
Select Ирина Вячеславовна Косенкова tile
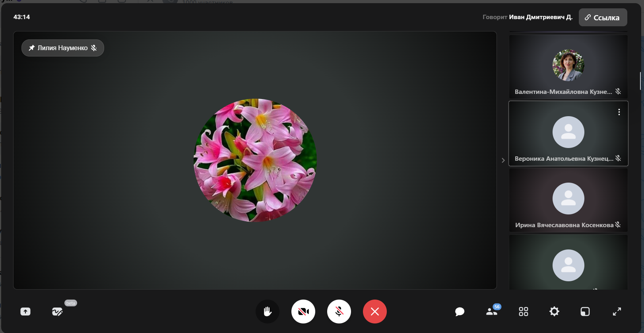(x=568, y=200)
